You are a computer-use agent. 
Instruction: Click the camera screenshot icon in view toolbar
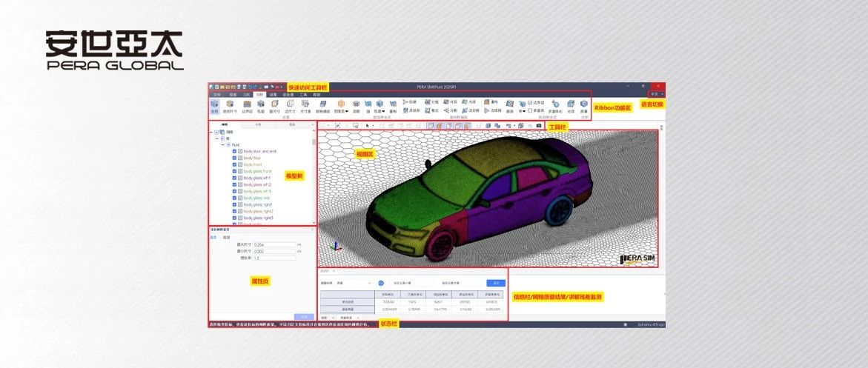click(539, 126)
